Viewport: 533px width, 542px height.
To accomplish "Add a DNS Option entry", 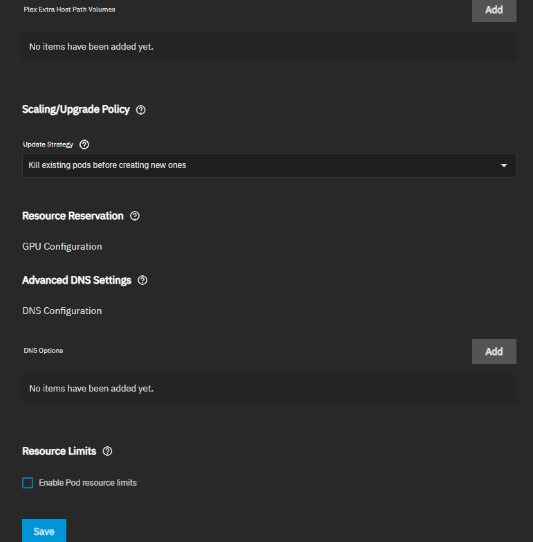I will pos(494,352).
